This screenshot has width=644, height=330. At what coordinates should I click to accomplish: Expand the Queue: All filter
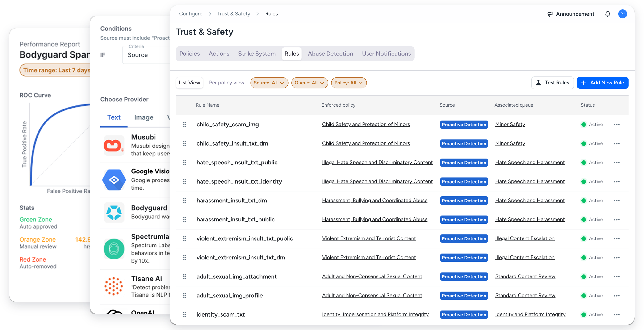click(x=309, y=83)
